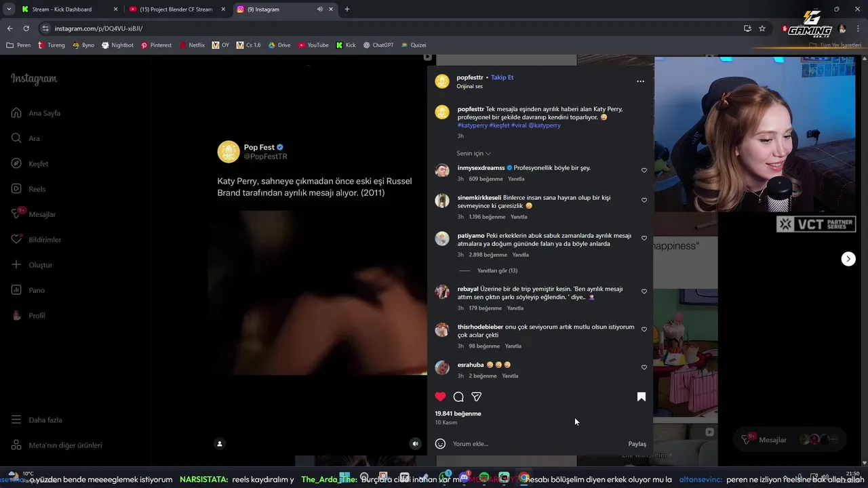
Task: Click @katyperry mention in the caption
Action: click(x=545, y=125)
